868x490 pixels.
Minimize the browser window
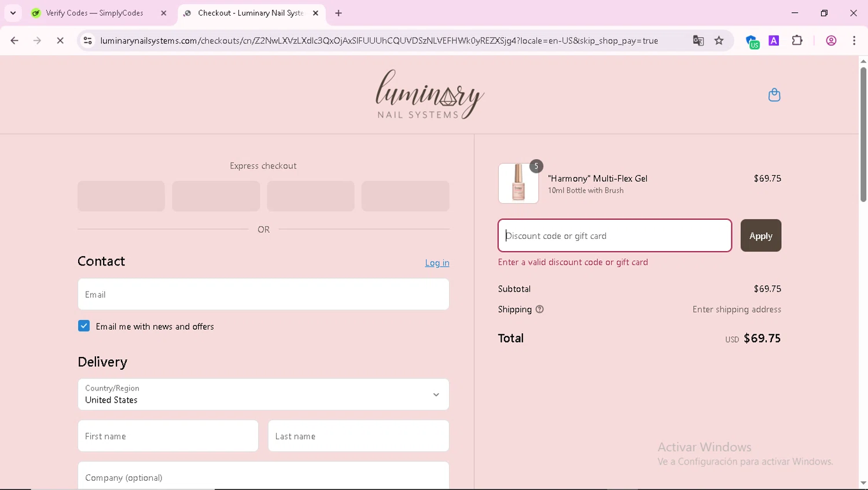(x=795, y=13)
